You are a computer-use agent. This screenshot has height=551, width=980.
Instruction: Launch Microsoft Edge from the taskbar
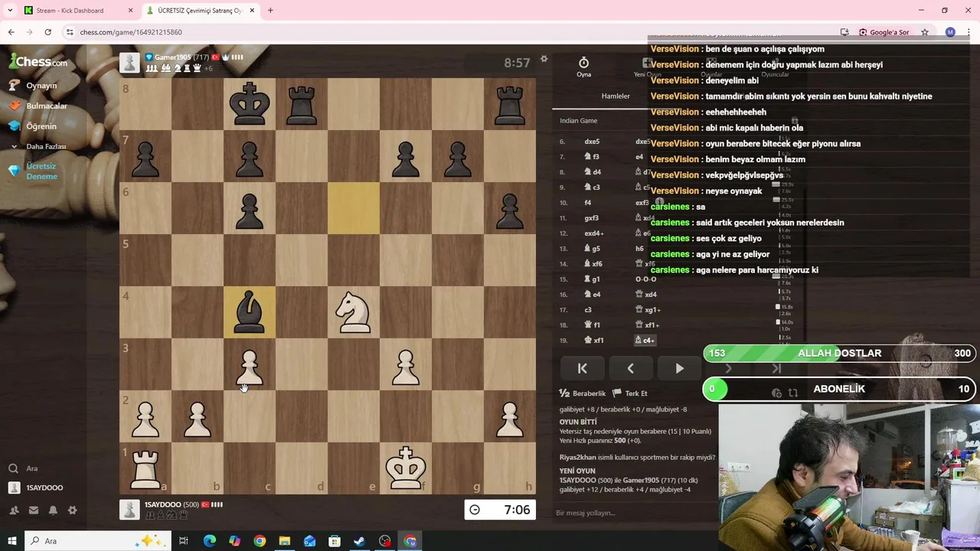(x=209, y=541)
